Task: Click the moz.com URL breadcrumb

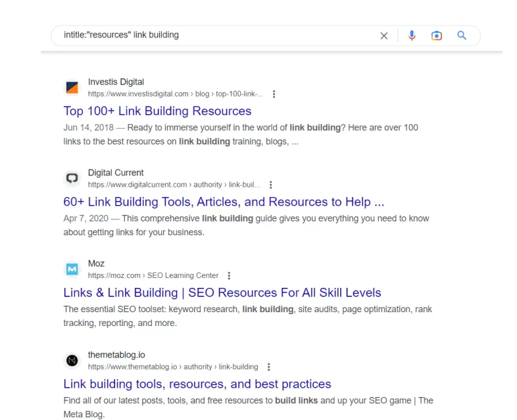Action: click(153, 275)
